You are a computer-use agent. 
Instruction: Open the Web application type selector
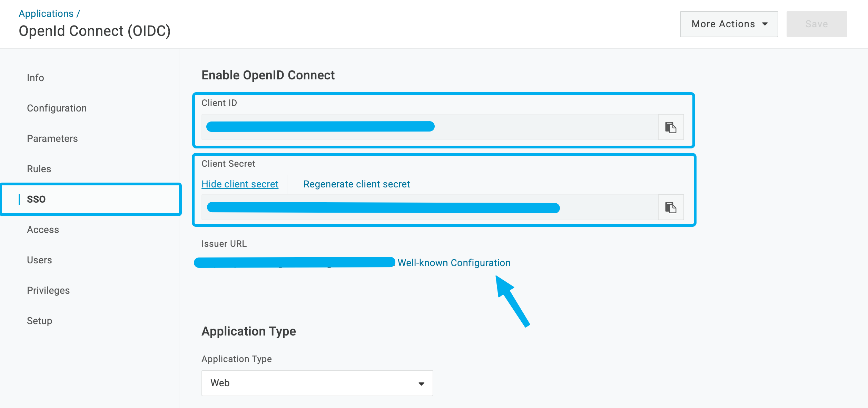(x=317, y=383)
